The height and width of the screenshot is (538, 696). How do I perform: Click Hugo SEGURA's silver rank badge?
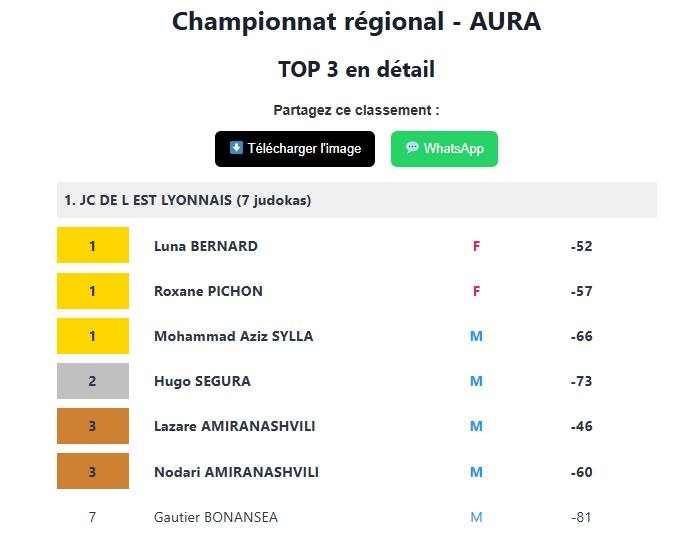(x=93, y=381)
